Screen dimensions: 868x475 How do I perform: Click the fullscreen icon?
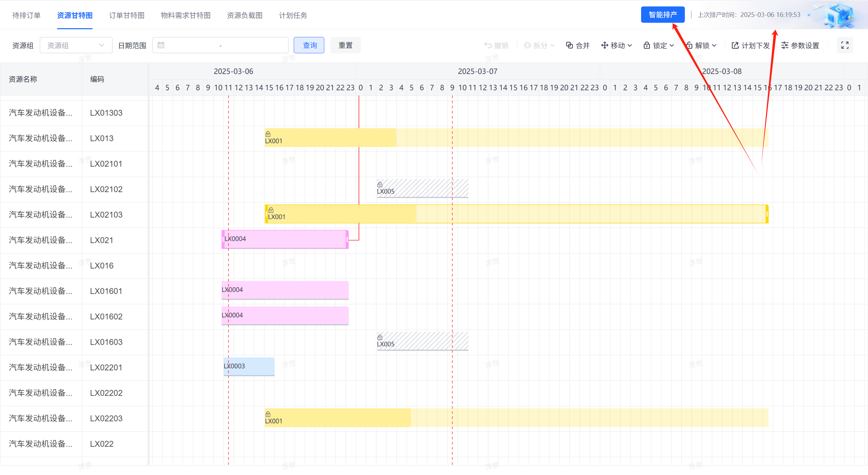(x=845, y=45)
